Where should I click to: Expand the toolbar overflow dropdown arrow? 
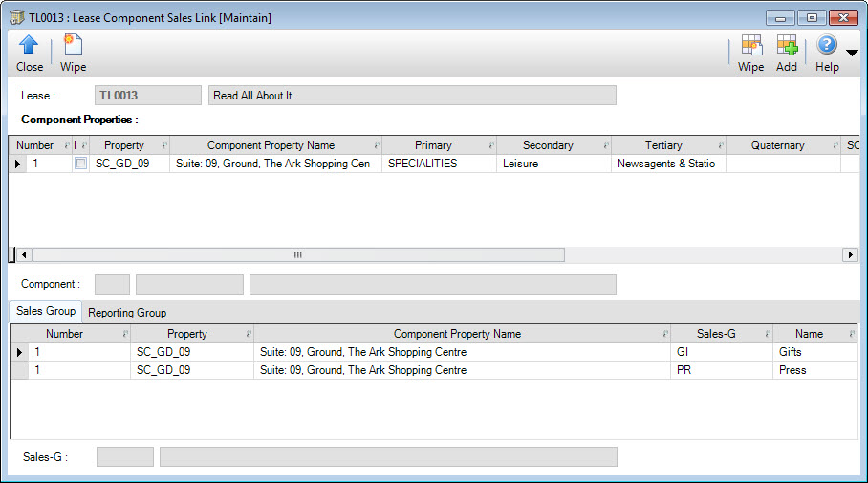[852, 53]
